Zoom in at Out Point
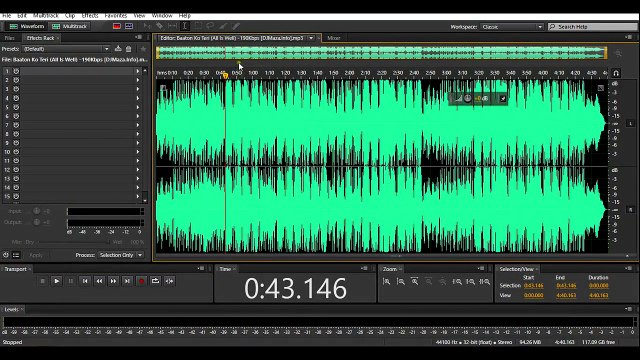Screen dimensions: 640x360 pyautogui.click(x=471, y=282)
